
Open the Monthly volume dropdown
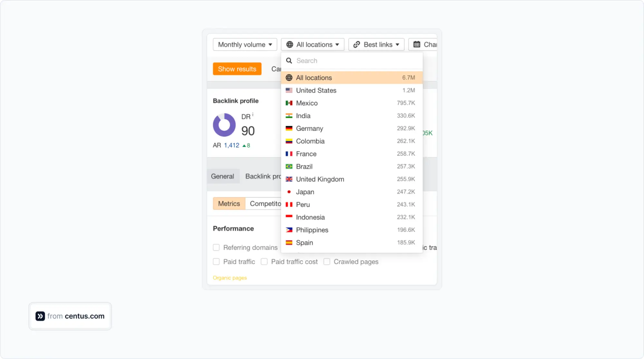245,44
